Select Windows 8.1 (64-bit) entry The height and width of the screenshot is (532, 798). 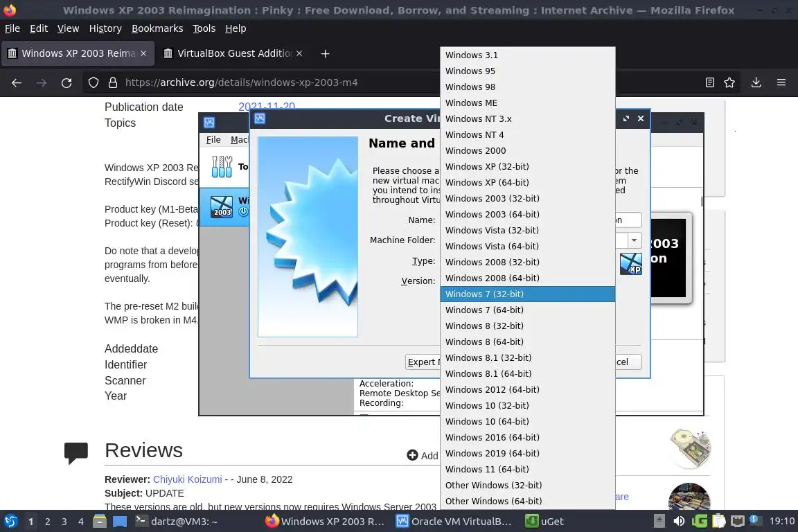pyautogui.click(x=527, y=373)
